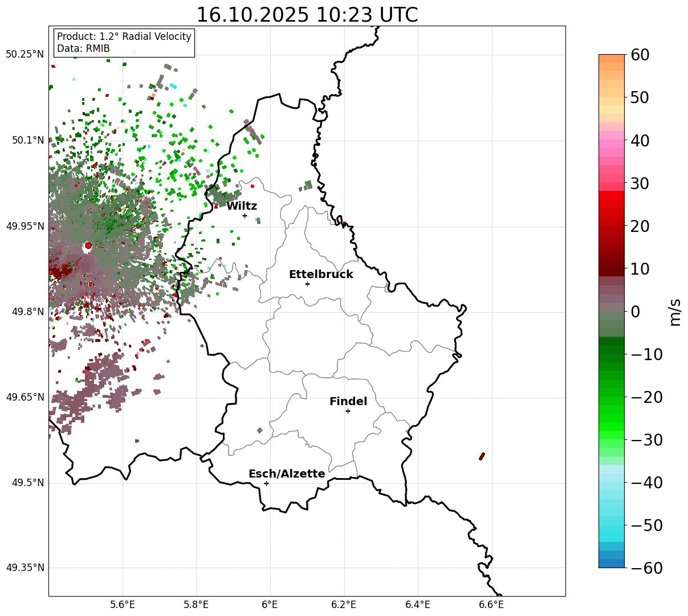Click the colorbar label 50
688x616 pixels.
point(640,97)
